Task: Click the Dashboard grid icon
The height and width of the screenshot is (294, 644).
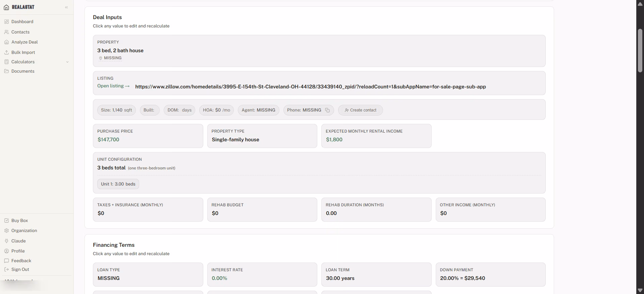Action: coord(6,21)
